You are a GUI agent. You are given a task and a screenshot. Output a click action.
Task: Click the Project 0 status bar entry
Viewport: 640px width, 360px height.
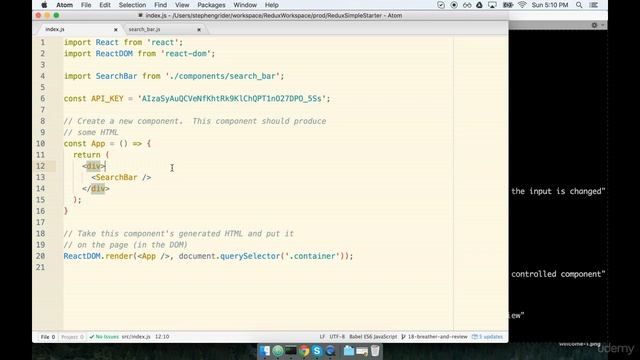(72, 337)
